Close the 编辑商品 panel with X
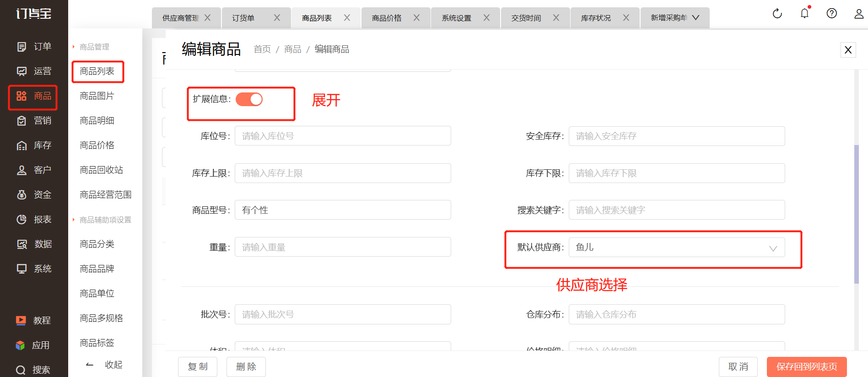The width and height of the screenshot is (868, 377). coord(848,50)
